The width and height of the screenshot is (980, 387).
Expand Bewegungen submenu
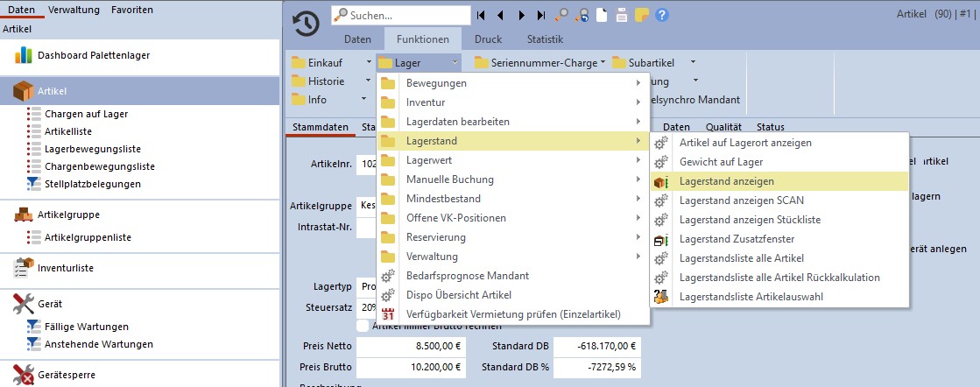point(512,83)
